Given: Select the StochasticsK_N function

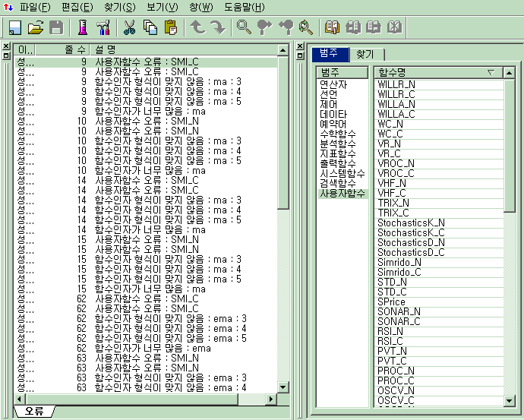Looking at the screenshot, I should (411, 223).
